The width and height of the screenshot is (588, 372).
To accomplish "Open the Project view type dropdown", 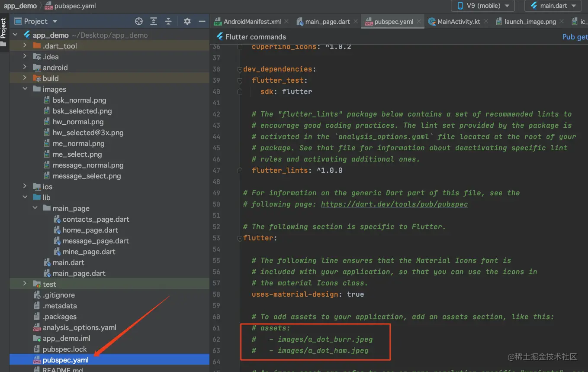I will [55, 21].
